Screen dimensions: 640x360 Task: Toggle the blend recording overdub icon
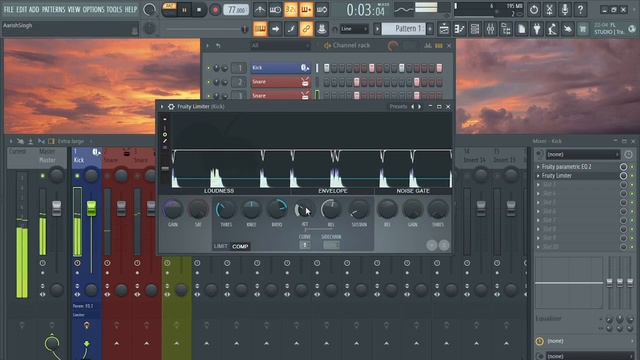tap(306, 9)
